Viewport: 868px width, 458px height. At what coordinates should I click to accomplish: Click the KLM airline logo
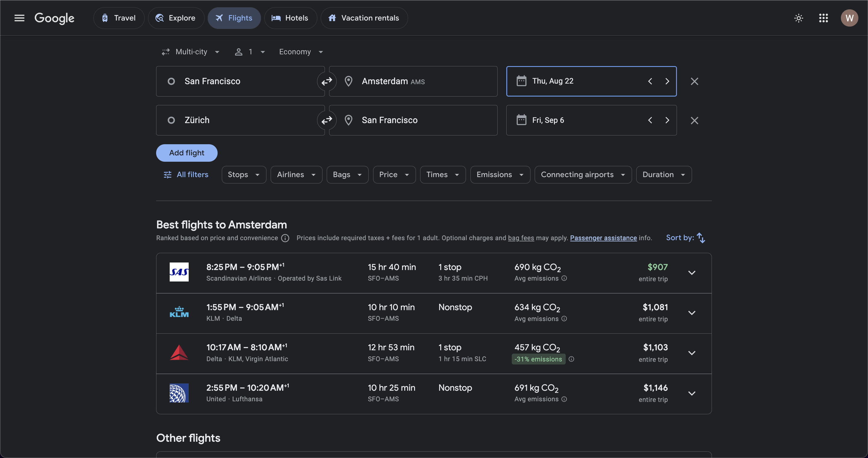179,312
